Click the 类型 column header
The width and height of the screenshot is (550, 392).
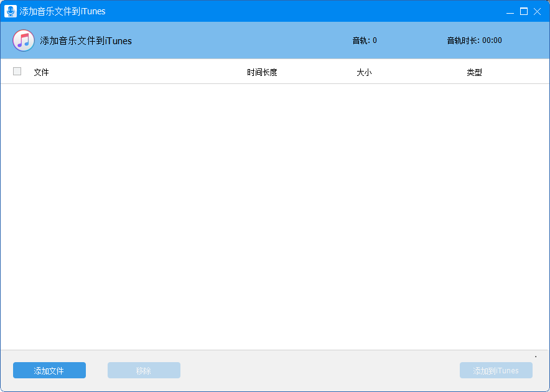coord(474,72)
